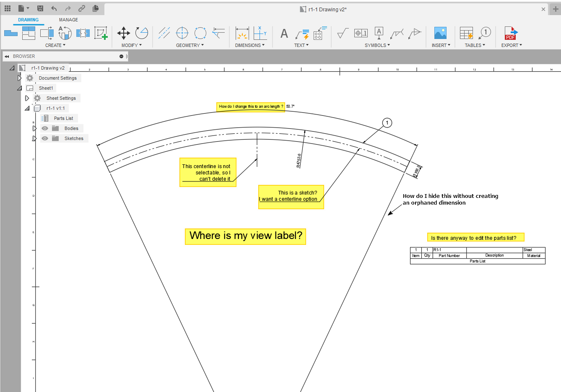
Task: Toggle visibility of the Sketches folder
Action: tap(44, 138)
